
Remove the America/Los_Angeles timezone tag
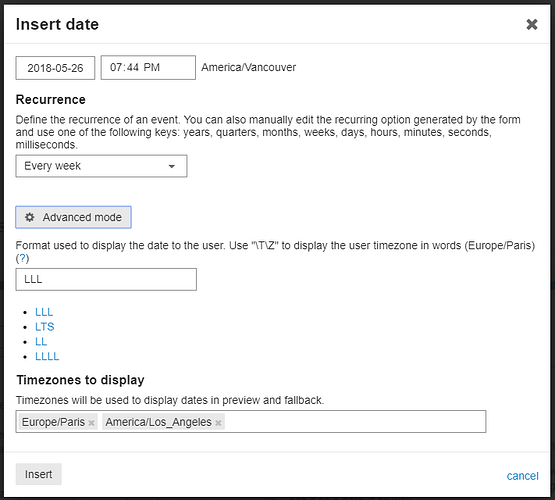click(x=218, y=423)
